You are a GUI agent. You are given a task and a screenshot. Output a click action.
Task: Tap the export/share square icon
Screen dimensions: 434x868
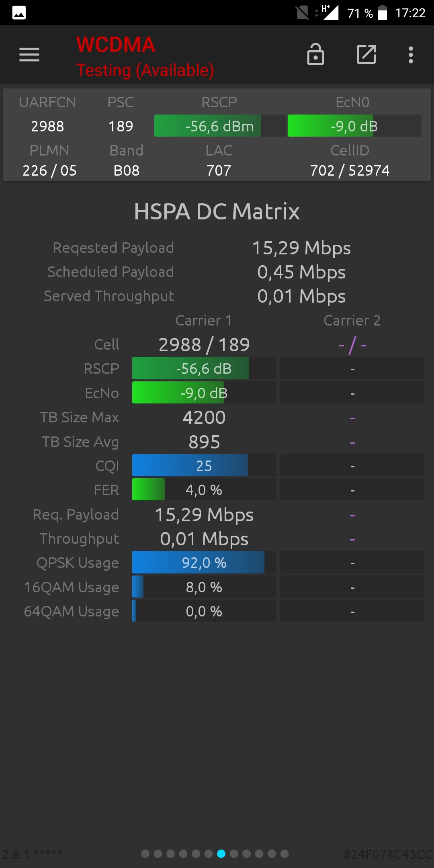click(x=366, y=55)
